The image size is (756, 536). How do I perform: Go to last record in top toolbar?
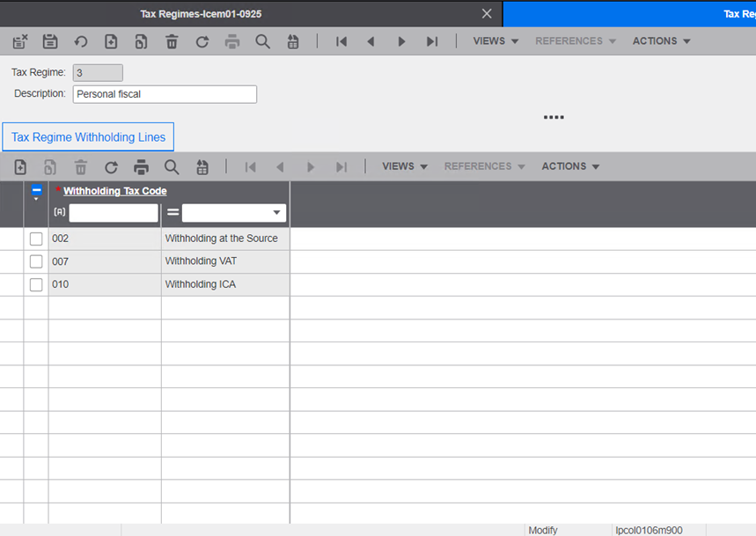pyautogui.click(x=431, y=41)
